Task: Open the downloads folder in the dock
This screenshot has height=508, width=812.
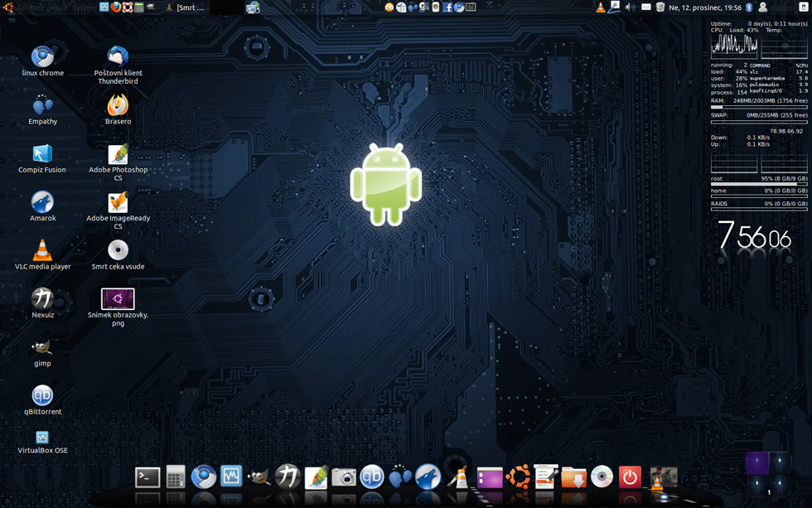Action: (x=573, y=477)
